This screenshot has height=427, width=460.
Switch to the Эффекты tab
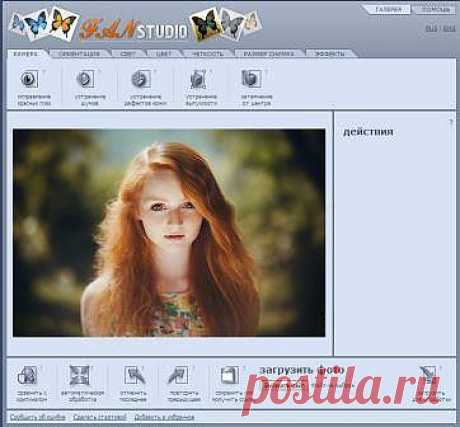tap(330, 53)
